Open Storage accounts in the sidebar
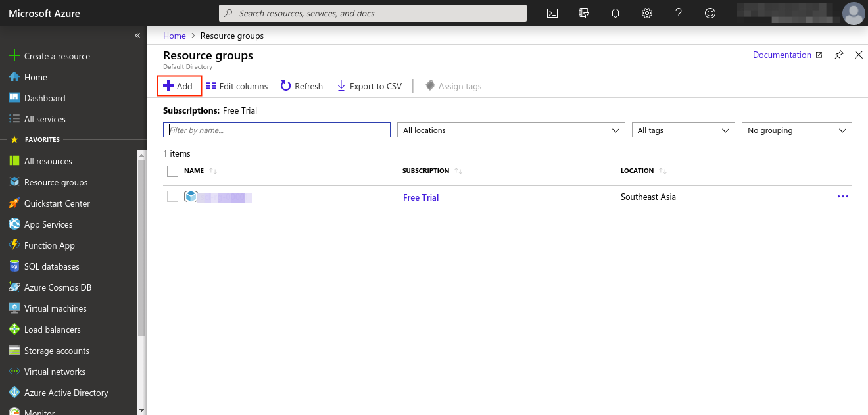868x415 pixels. tap(57, 351)
